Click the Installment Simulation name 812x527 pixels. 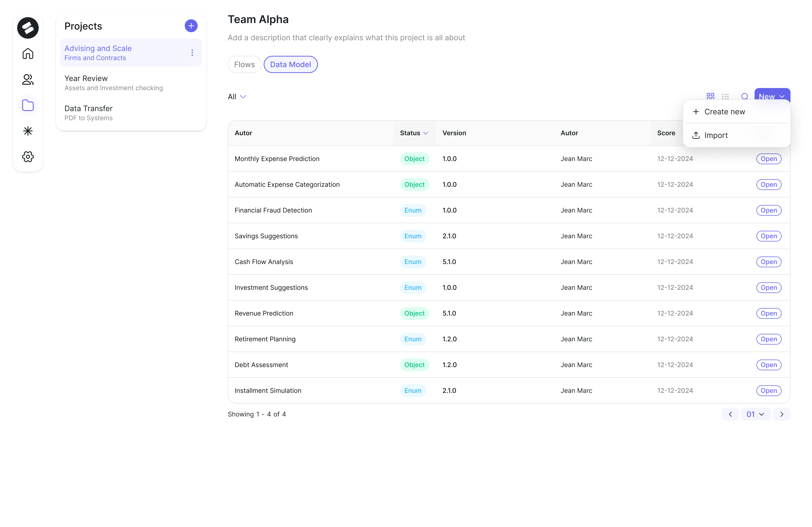coord(268,391)
